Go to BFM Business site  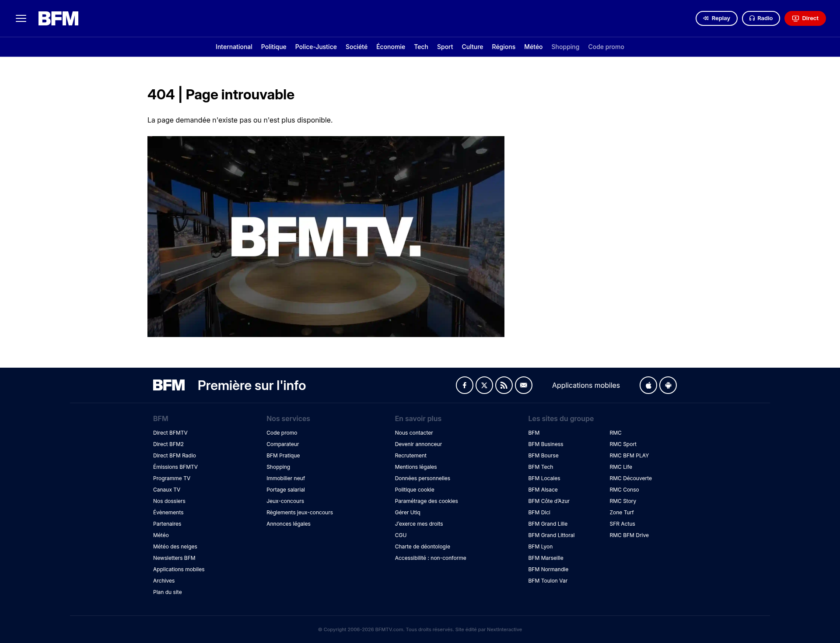[546, 444]
